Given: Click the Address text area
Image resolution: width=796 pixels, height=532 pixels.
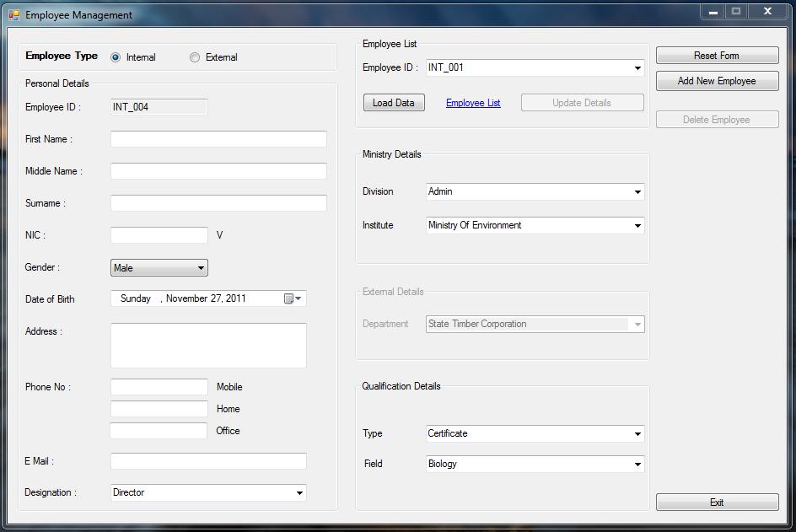Looking at the screenshot, I should (x=208, y=345).
